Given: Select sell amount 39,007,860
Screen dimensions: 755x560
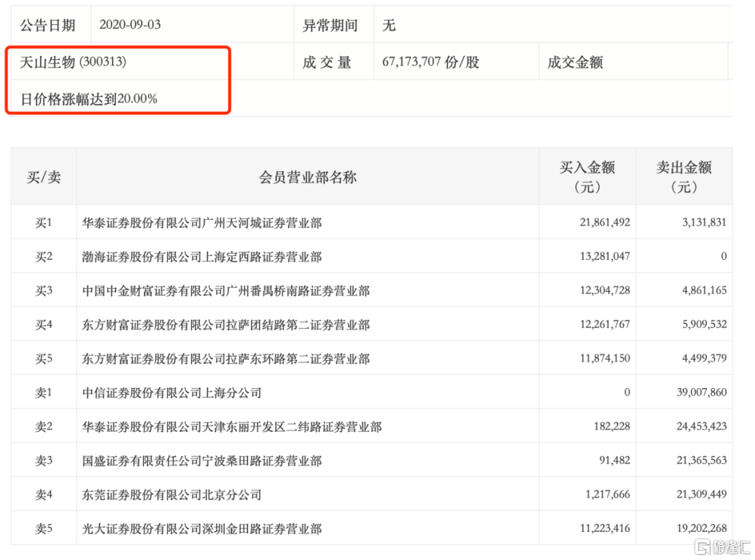Looking at the screenshot, I should click(702, 392).
